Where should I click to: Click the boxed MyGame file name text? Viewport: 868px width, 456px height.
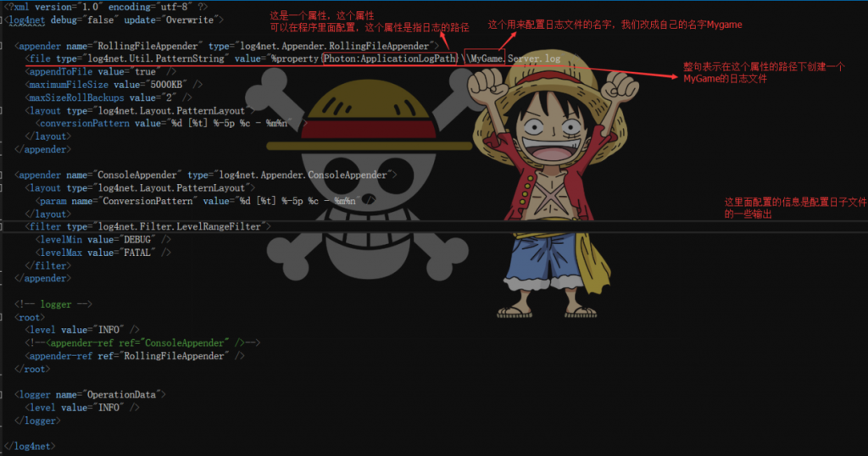[487, 58]
